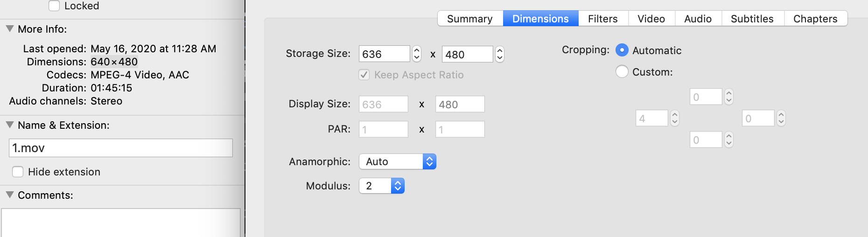Click the file name field containing 1.mov

tap(120, 148)
